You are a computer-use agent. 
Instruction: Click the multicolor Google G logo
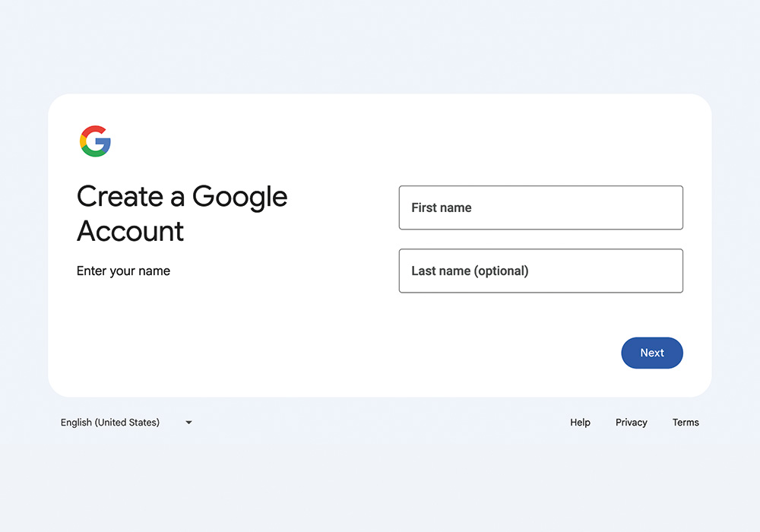95,141
